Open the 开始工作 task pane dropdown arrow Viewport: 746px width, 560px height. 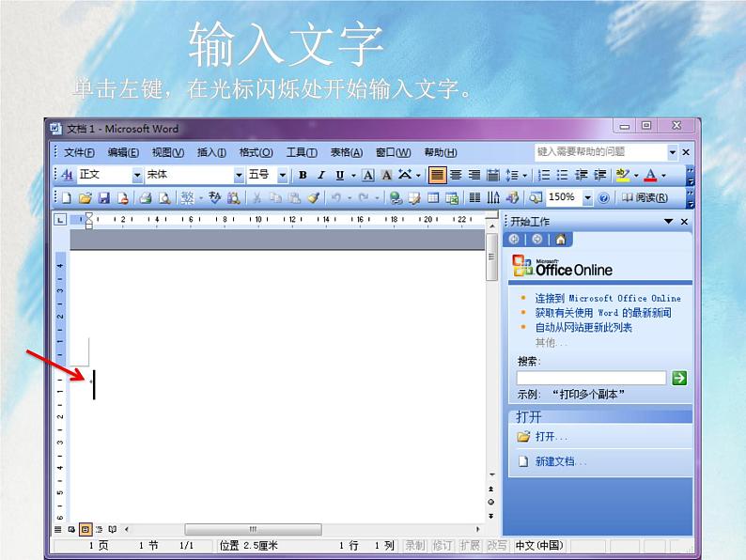[x=668, y=221]
